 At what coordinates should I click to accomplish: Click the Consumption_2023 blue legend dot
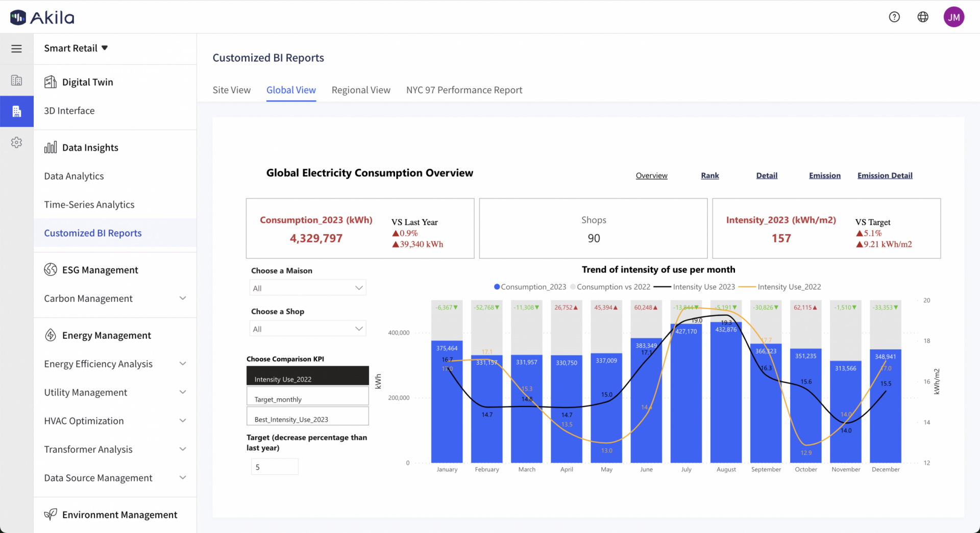(497, 287)
